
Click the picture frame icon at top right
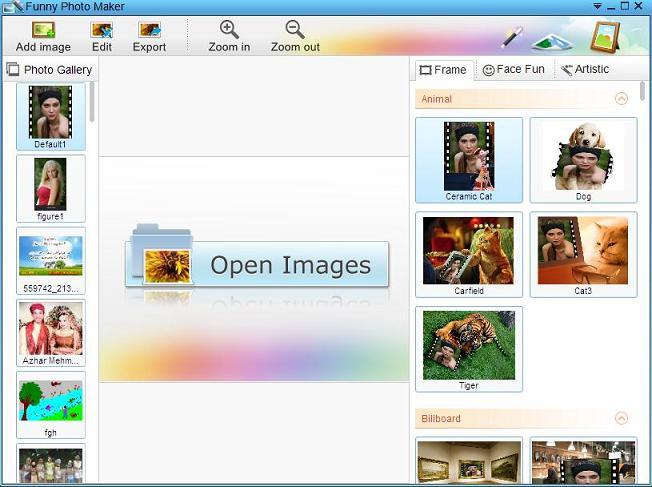coord(605,37)
